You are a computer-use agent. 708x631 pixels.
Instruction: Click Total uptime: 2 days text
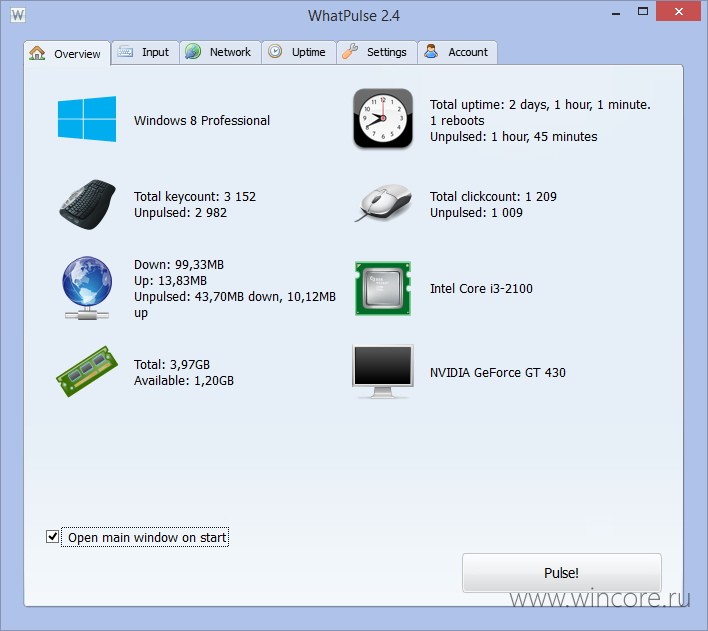click(x=540, y=105)
